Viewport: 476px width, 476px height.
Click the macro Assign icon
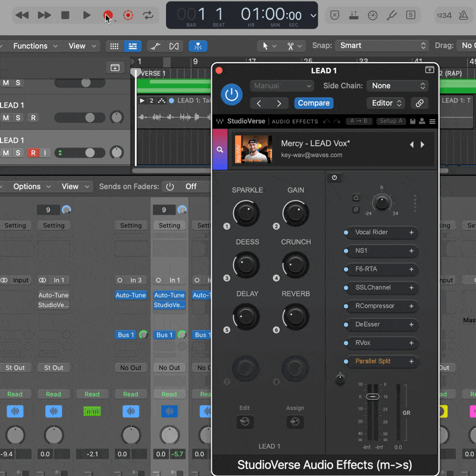point(295,422)
